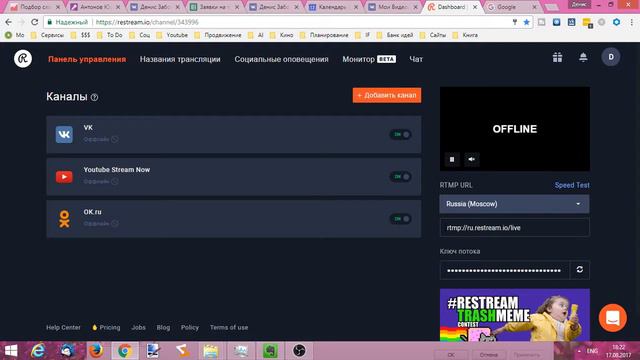This screenshot has width=640, height=360.
Task: Click the ENG language indicator in tray
Action: (x=592, y=351)
